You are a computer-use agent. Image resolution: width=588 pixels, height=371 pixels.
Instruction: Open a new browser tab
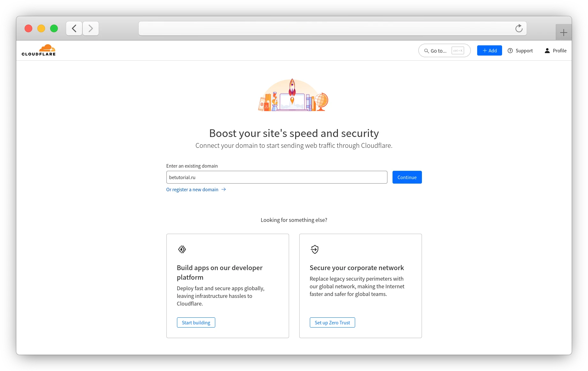[x=563, y=32]
